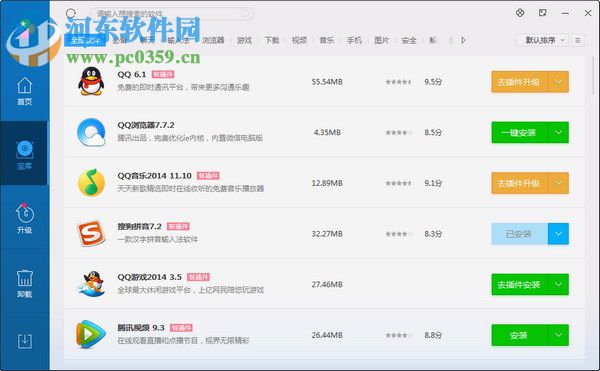Click 去插件升级 for QQ音乐2014

coord(520,183)
